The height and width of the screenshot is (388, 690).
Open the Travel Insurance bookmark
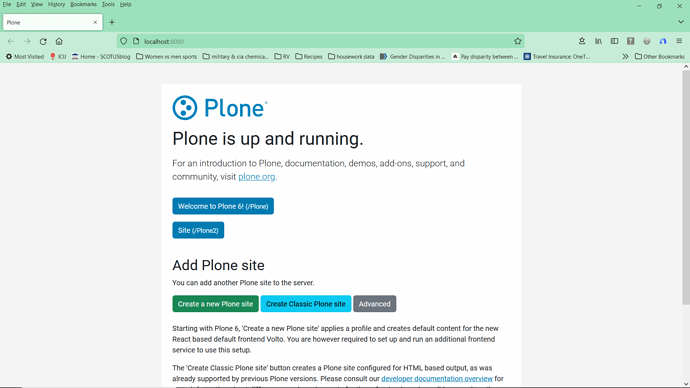tap(556, 56)
